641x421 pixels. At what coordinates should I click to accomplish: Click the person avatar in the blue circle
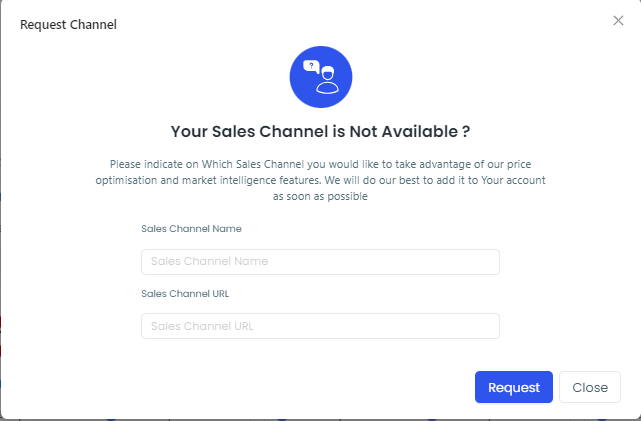[327, 80]
